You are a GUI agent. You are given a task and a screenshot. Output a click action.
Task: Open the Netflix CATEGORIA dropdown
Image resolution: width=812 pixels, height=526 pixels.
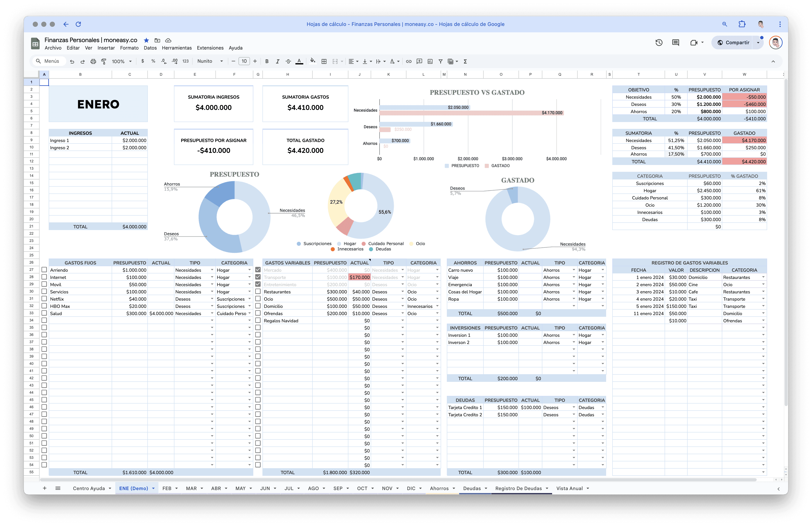(249, 299)
